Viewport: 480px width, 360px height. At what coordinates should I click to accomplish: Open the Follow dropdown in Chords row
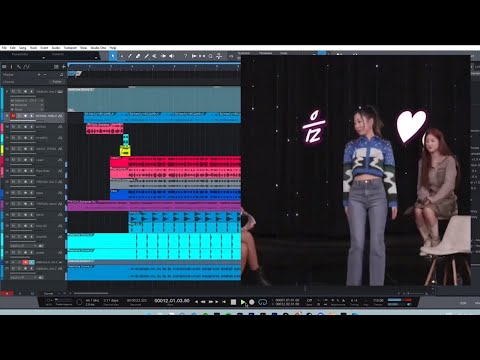point(57,82)
